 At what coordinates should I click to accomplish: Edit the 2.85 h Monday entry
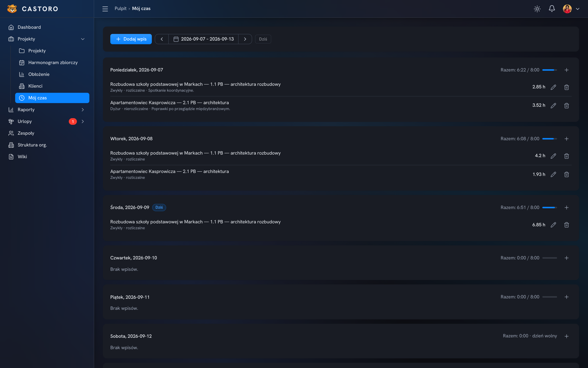pos(553,87)
